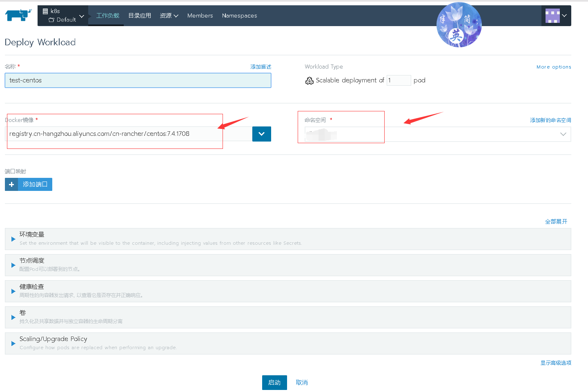Screen dimensions: 588x392
Task: Open the 资源 dropdown menu
Action: [169, 16]
